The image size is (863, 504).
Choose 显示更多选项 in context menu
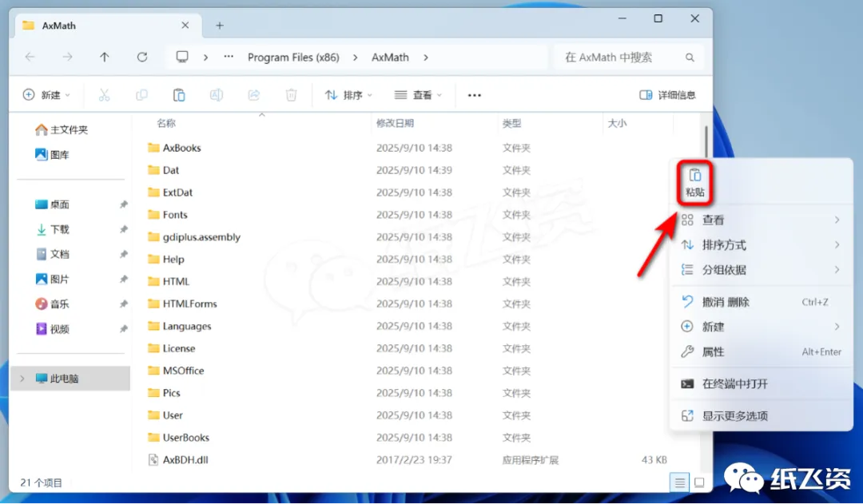point(762,416)
